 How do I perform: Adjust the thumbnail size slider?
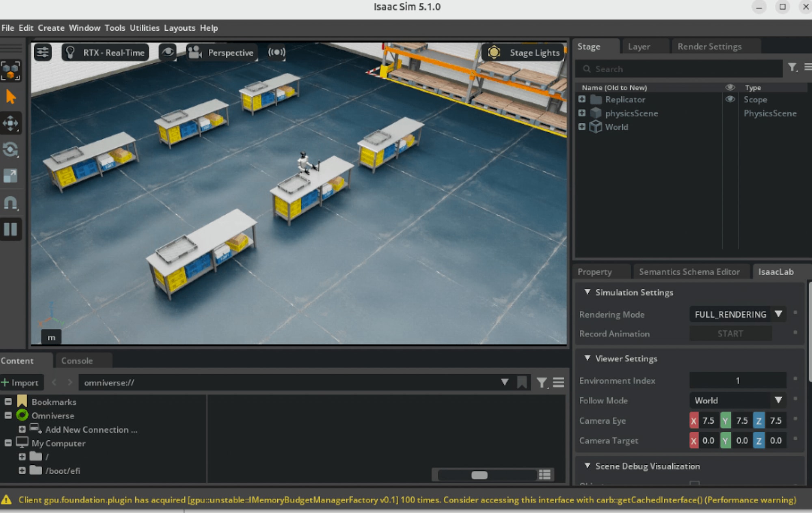pos(479,475)
